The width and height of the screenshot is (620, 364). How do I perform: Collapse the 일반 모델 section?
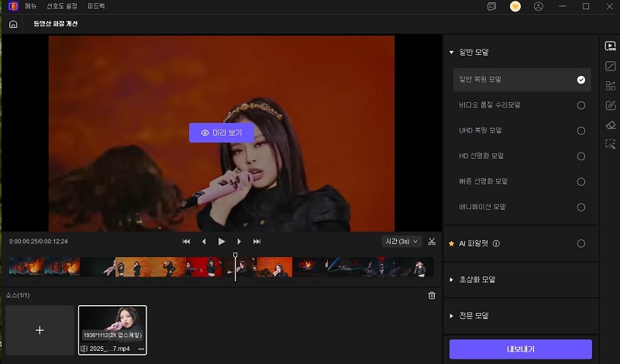452,52
